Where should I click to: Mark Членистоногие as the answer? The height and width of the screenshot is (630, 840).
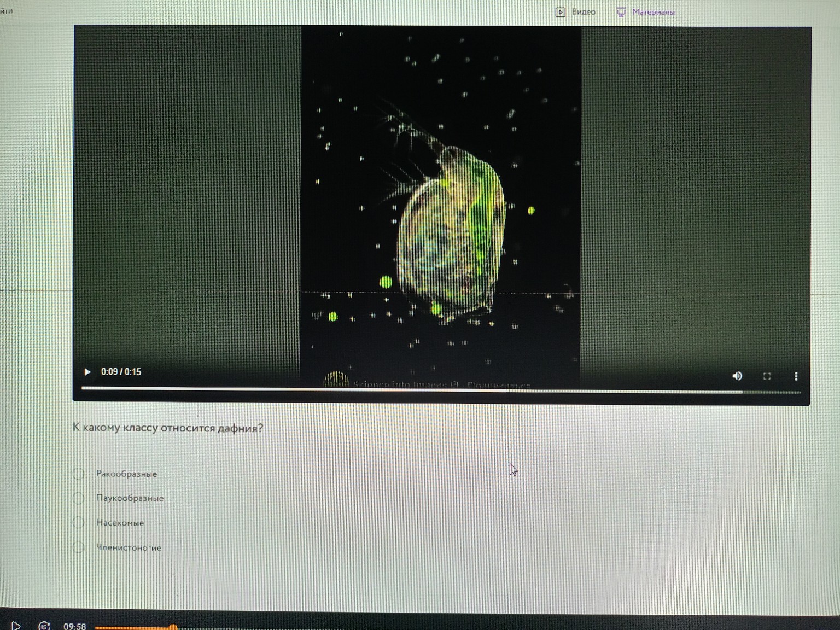[x=79, y=547]
